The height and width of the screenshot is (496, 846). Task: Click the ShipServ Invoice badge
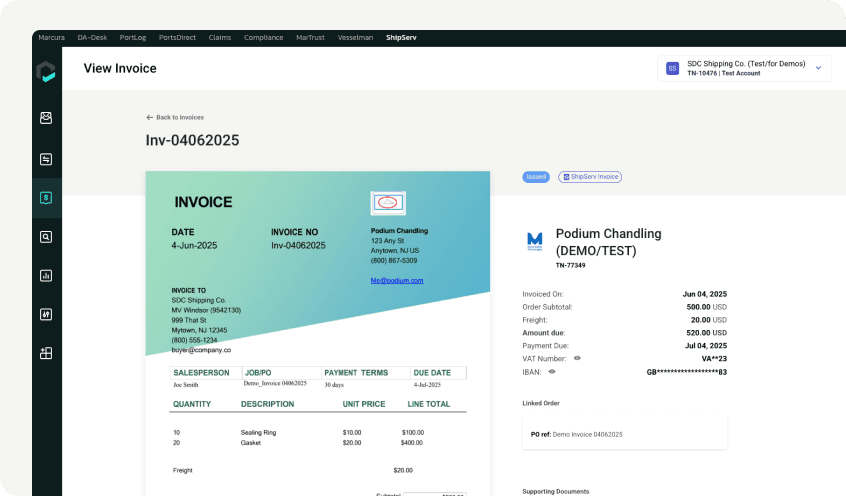click(590, 177)
